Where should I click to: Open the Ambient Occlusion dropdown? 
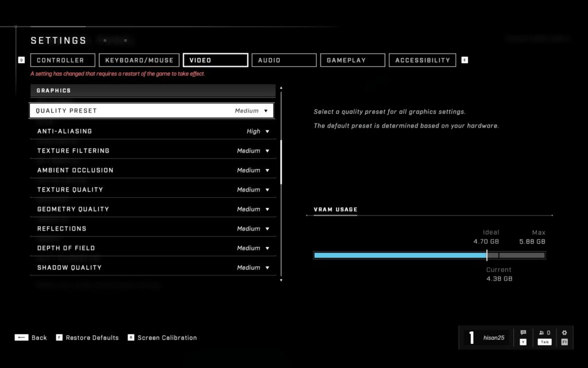[x=153, y=170]
